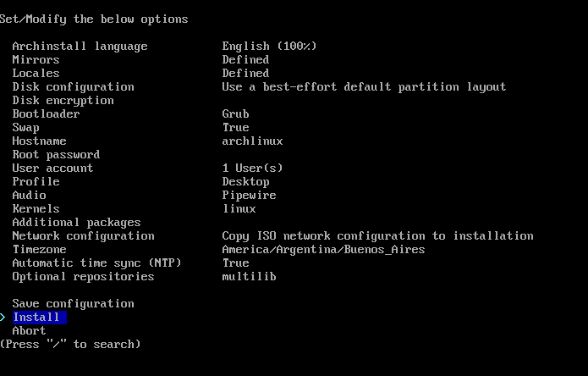Toggle the Swap setting

26,128
